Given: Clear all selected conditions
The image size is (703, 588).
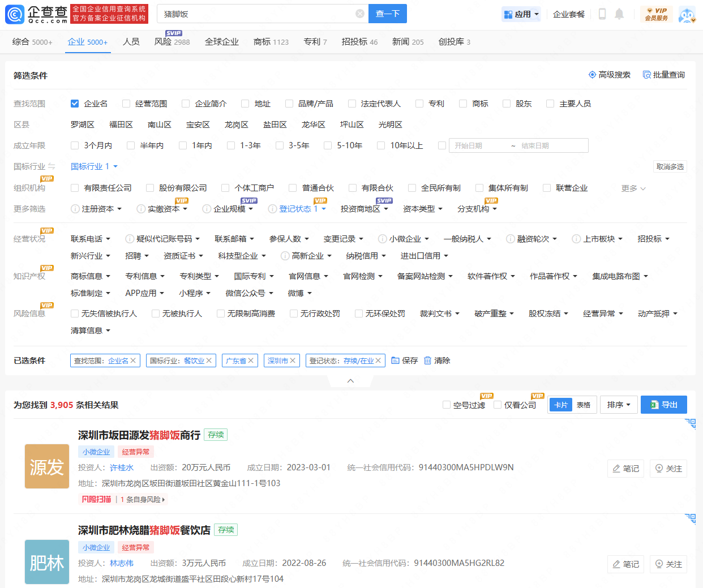Looking at the screenshot, I should point(437,360).
